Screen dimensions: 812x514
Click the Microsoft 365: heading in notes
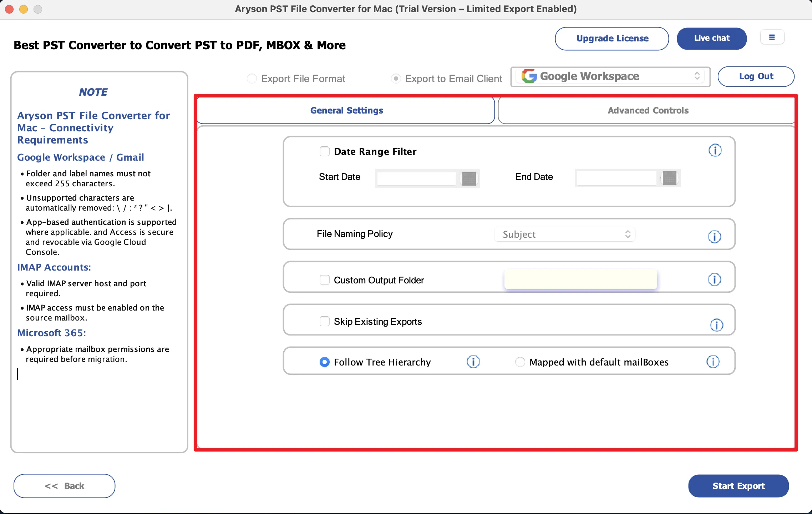pos(52,333)
